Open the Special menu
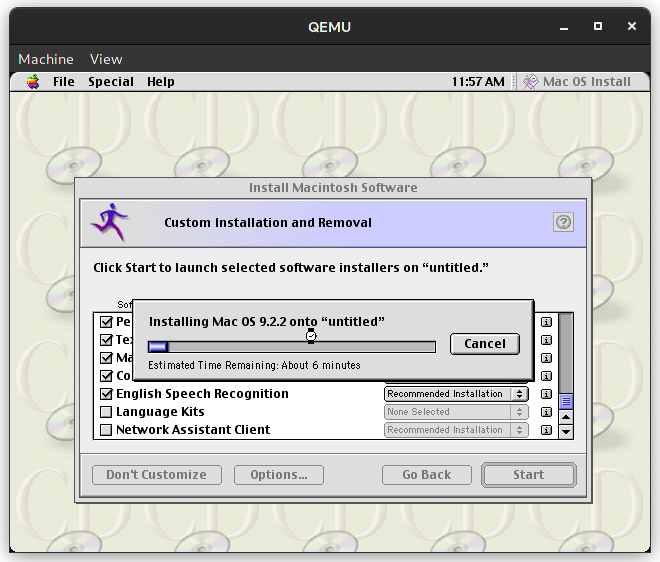The width and height of the screenshot is (660, 562). [x=111, y=82]
